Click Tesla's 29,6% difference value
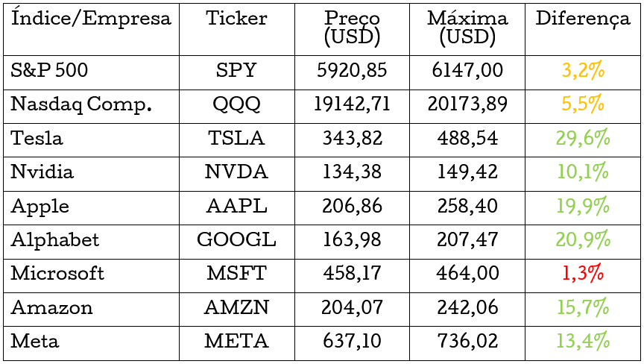This screenshot has height=364, width=644. [x=582, y=139]
